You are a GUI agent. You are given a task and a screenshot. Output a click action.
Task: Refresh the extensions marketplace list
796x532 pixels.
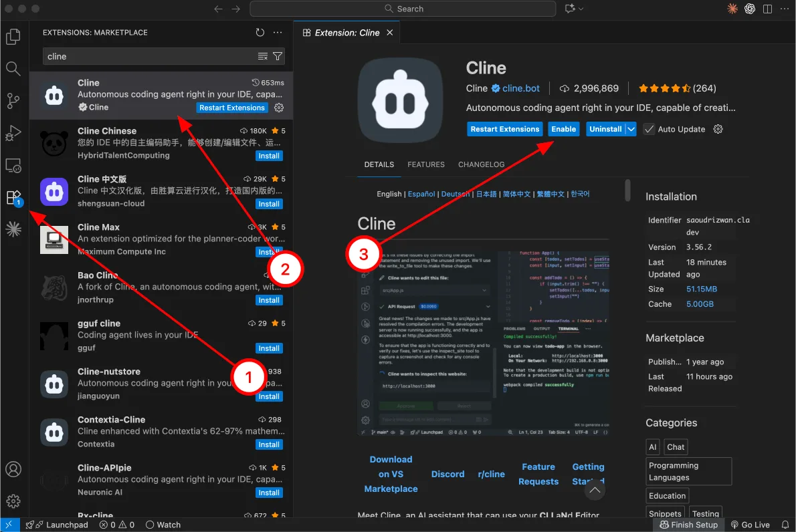(x=260, y=32)
